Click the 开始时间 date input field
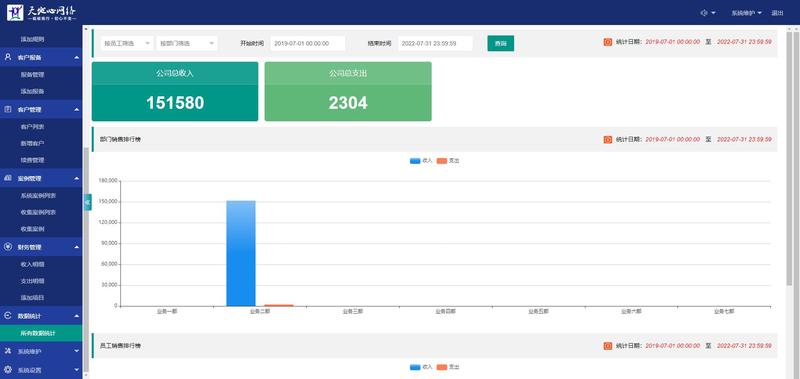Image resolution: width=800 pixels, height=379 pixels. point(308,43)
